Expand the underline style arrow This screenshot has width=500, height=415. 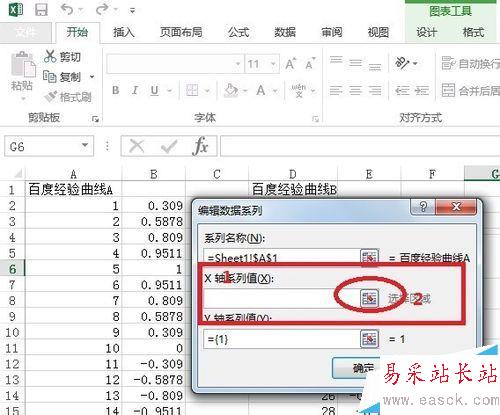[169, 90]
